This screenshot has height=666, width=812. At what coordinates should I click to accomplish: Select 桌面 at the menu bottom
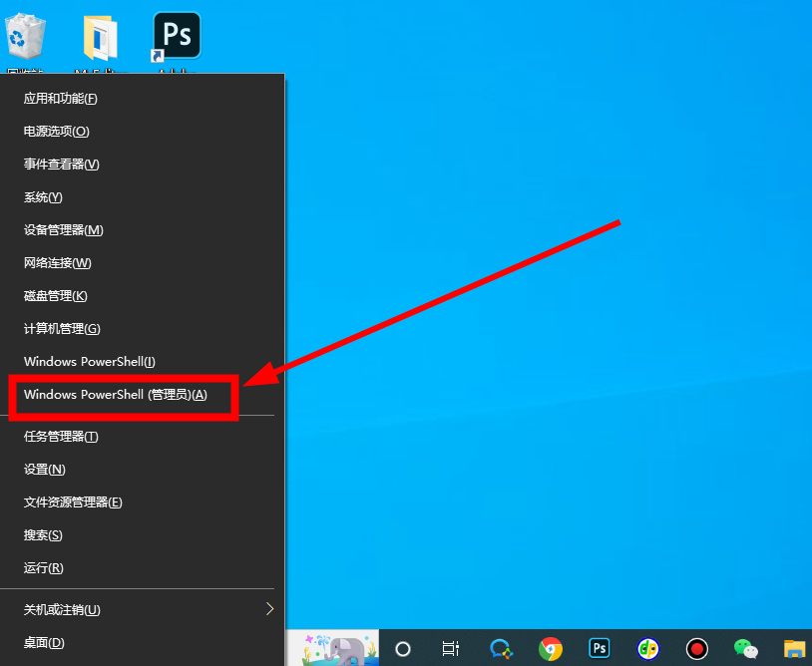(x=45, y=642)
